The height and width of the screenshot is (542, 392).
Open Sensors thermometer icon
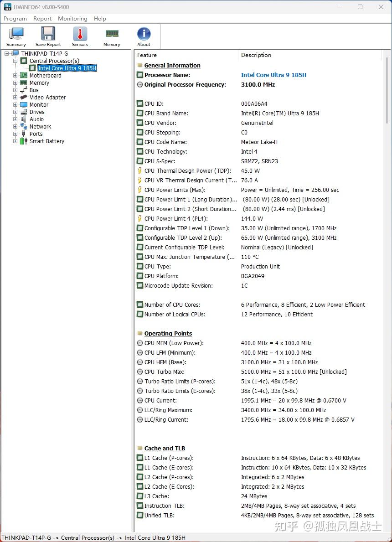80,34
